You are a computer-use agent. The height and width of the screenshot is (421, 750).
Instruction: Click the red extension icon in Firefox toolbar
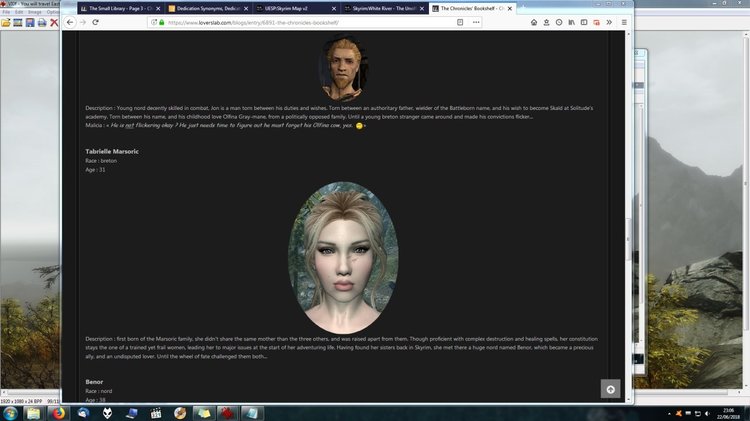pos(596,22)
